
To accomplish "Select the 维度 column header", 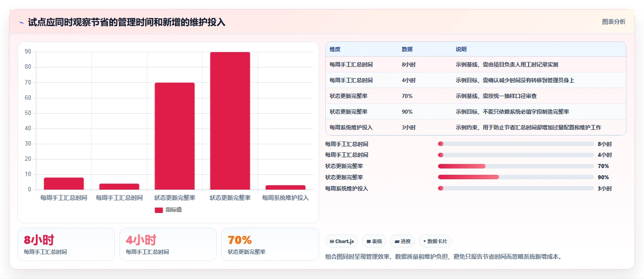I will click(335, 49).
